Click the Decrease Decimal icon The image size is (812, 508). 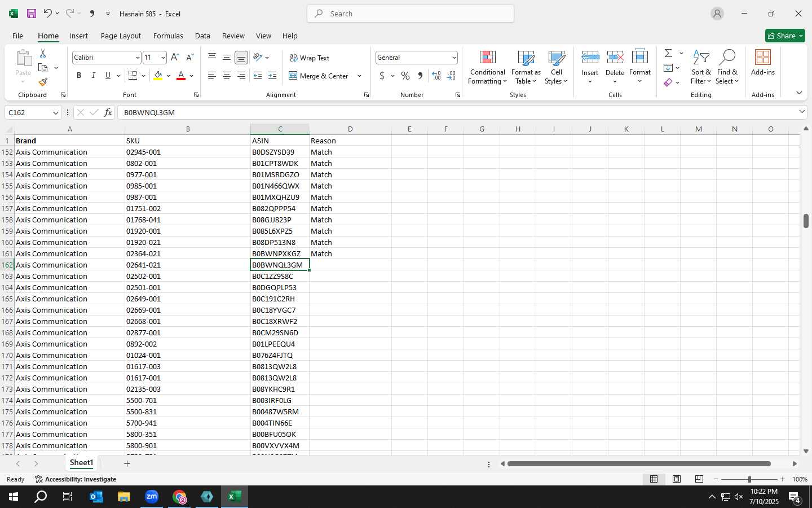451,76
